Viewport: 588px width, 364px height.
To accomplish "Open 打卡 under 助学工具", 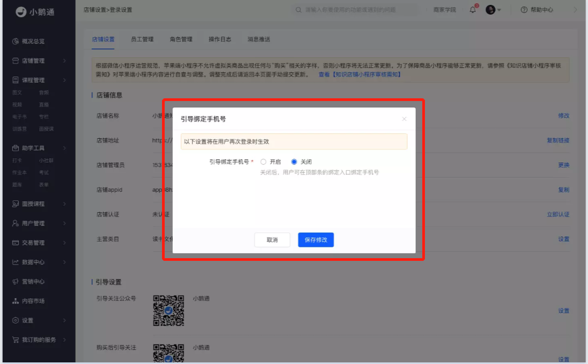I will pyautogui.click(x=17, y=160).
